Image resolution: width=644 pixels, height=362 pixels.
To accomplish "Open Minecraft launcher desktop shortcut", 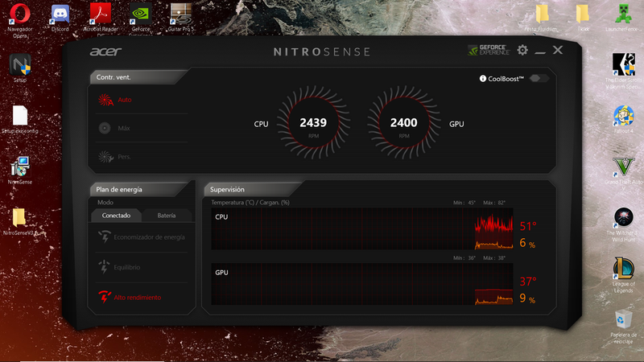I will click(x=623, y=17).
